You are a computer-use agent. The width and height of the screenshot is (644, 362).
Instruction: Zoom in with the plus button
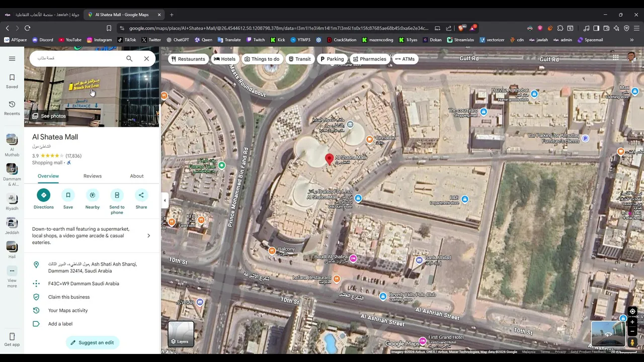632,322
